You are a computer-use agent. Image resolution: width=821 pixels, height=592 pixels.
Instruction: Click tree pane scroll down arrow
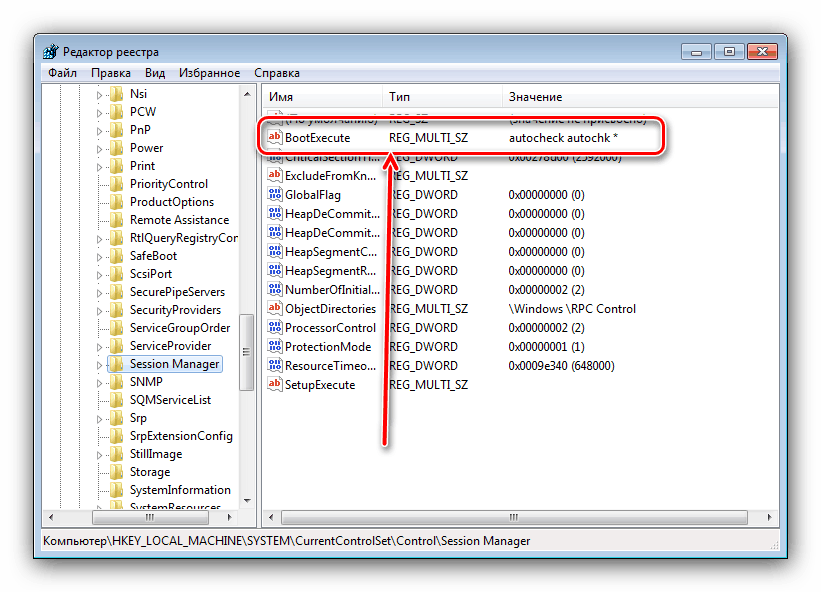[x=247, y=501]
